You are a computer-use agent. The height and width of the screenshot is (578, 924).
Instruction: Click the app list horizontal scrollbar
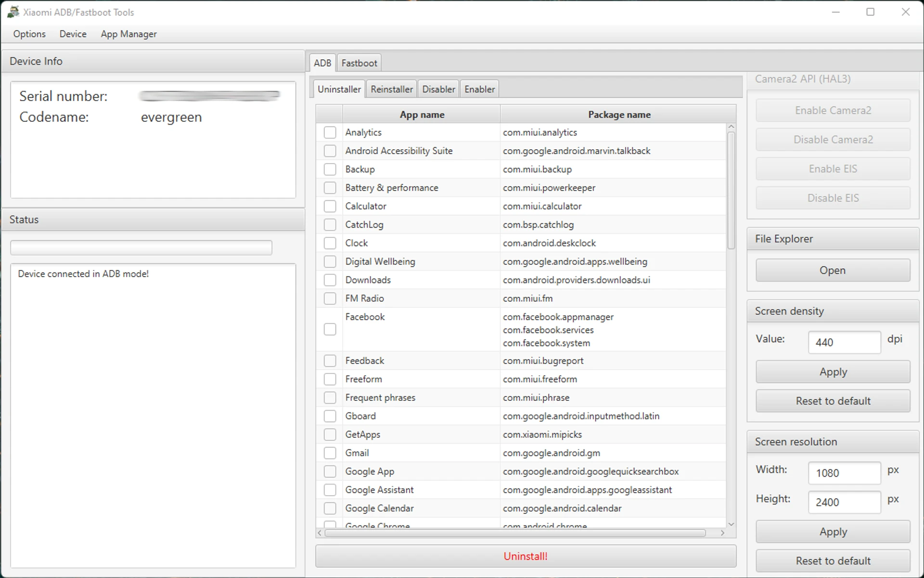515,533
